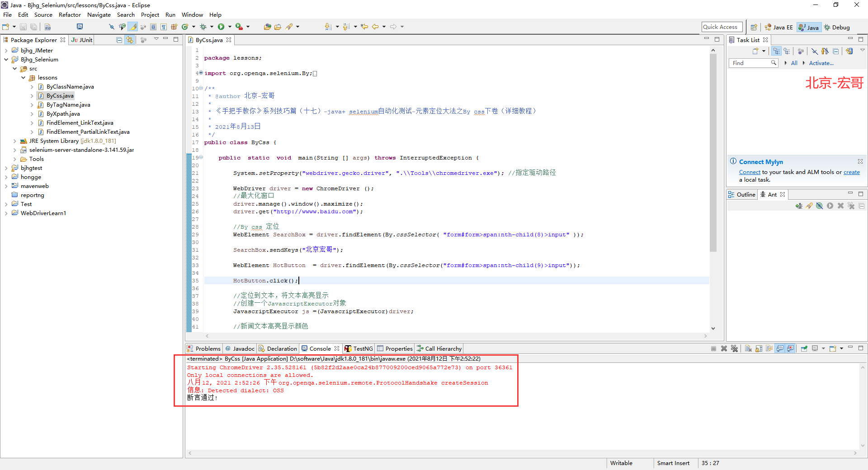This screenshot has width=868, height=470.
Task: Click the Run green play button
Action: click(221, 27)
